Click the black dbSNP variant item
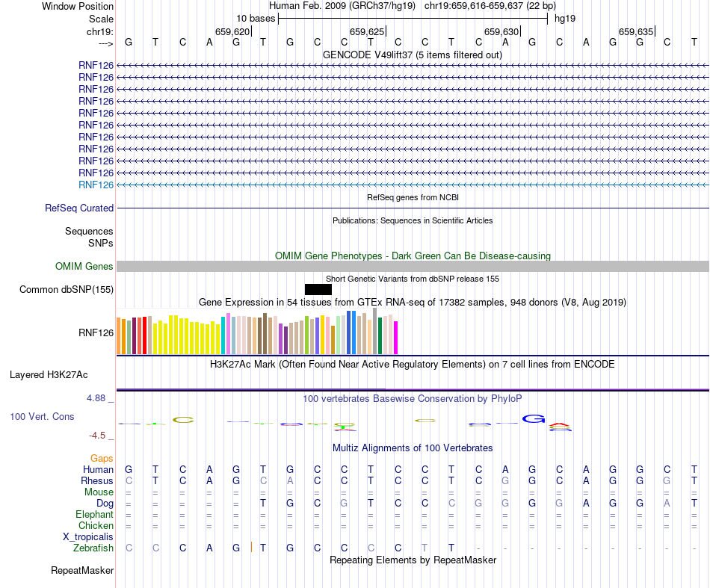 (x=318, y=289)
